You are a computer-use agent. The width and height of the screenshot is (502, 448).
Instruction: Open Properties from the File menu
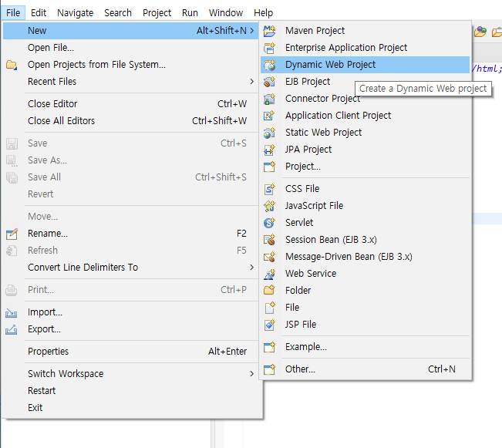click(x=130, y=352)
